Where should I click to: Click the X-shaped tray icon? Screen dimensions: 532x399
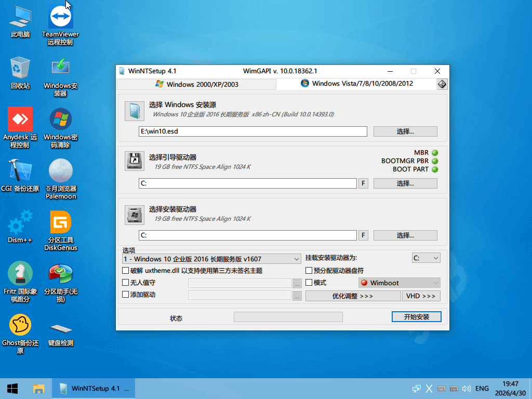coord(429,389)
